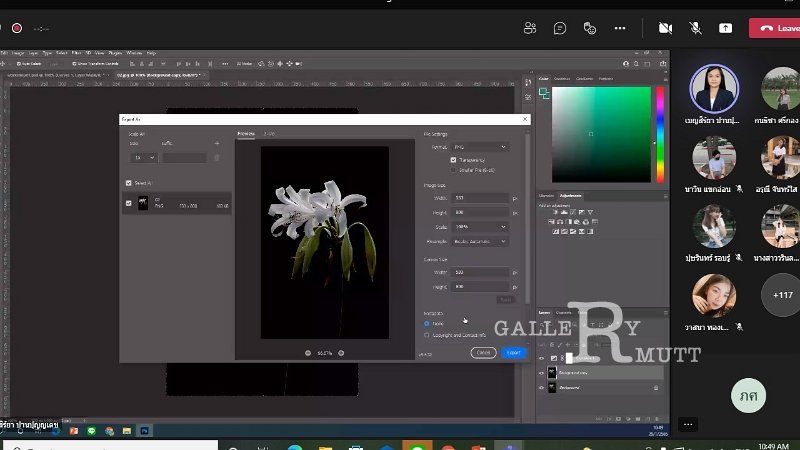Add Vibrance adjustment icon
The width and height of the screenshot is (800, 450).
point(590,212)
